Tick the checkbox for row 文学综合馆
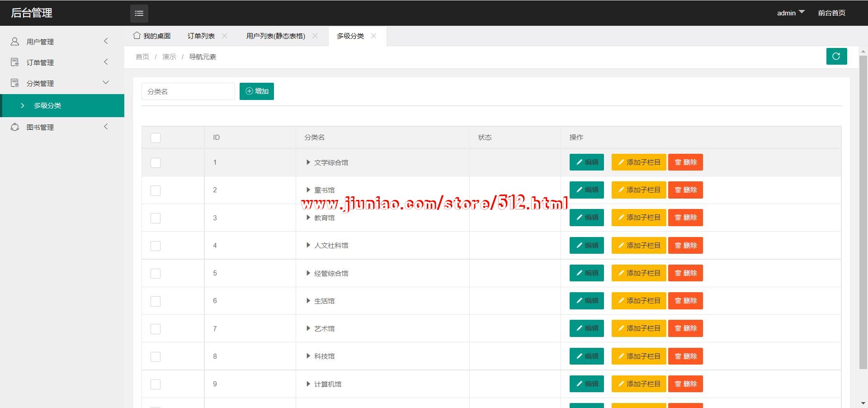The image size is (868, 408). coord(156,162)
